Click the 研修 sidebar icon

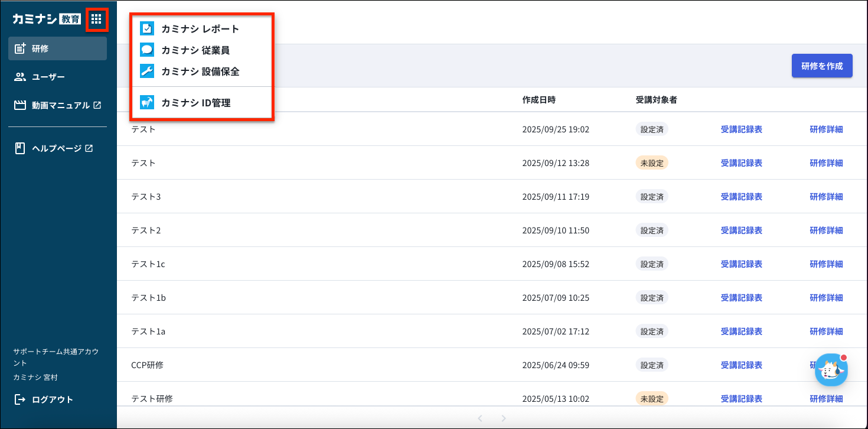coord(20,48)
